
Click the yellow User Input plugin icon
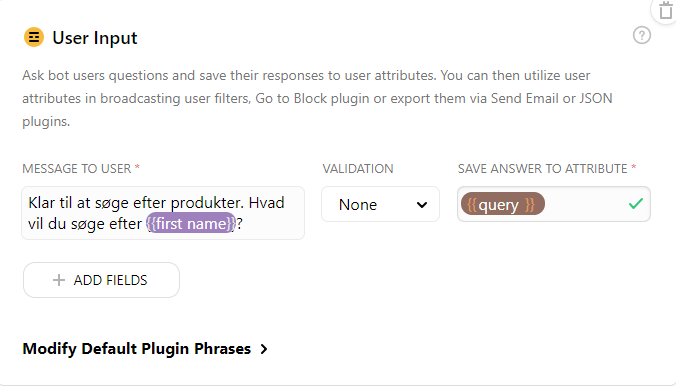pyautogui.click(x=34, y=37)
